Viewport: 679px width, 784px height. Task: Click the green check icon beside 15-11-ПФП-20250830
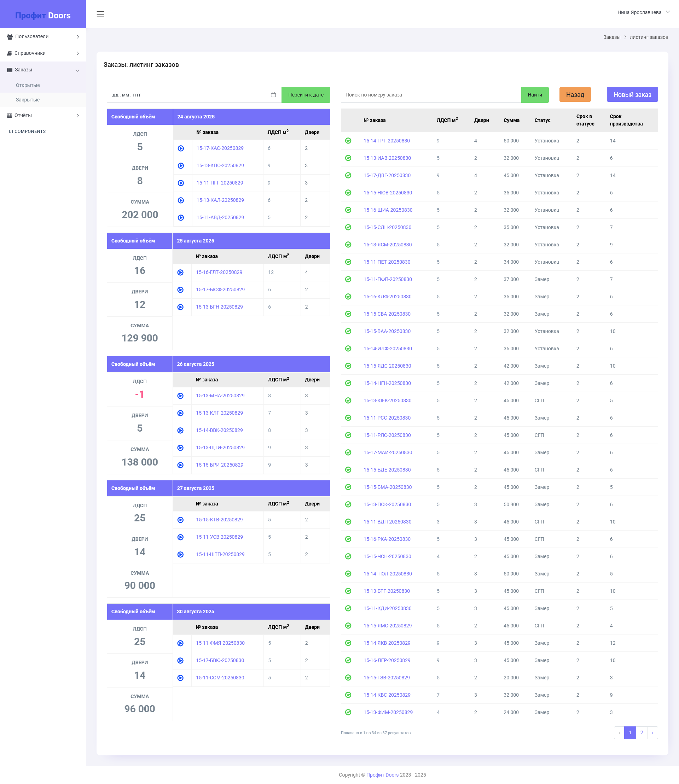[348, 279]
